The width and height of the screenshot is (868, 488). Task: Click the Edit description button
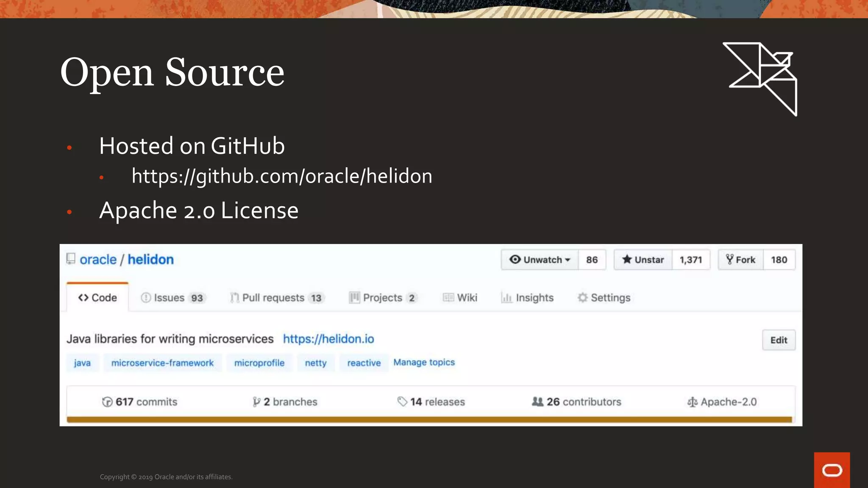tap(779, 340)
